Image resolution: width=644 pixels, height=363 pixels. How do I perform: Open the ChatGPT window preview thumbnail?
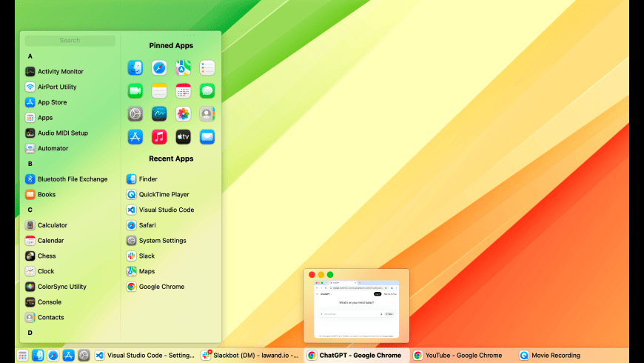click(357, 309)
